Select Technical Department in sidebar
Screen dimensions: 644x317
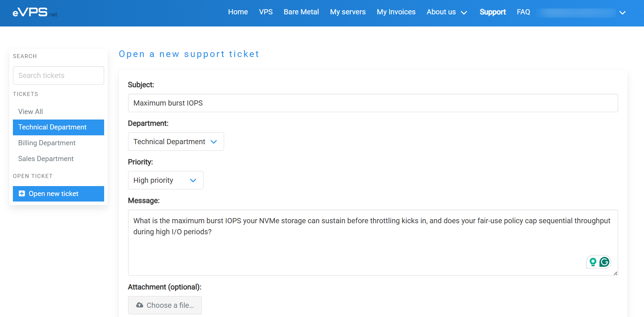tap(59, 127)
